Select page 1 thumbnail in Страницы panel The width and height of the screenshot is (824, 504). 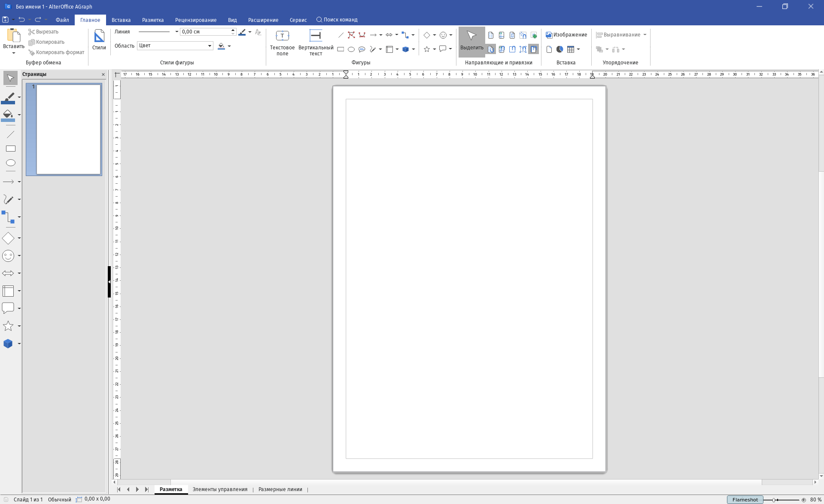click(x=64, y=129)
